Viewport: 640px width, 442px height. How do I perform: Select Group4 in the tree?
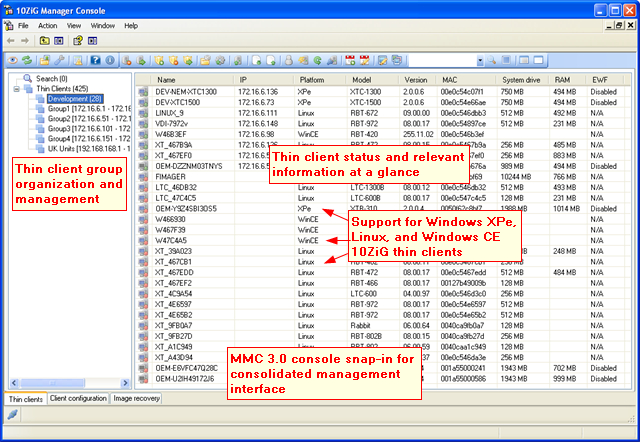(89, 138)
